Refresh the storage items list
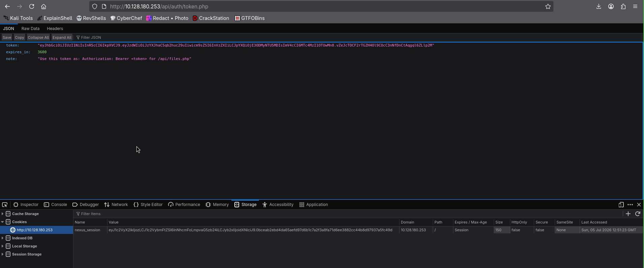This screenshot has height=268, width=644. (638, 214)
